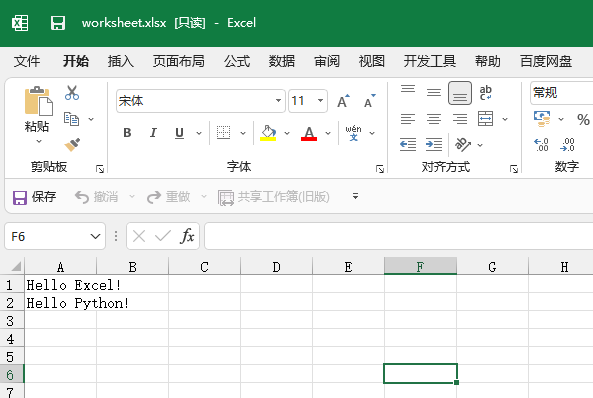Expand font color dropdown arrow
The height and width of the screenshot is (398, 593).
(x=328, y=133)
